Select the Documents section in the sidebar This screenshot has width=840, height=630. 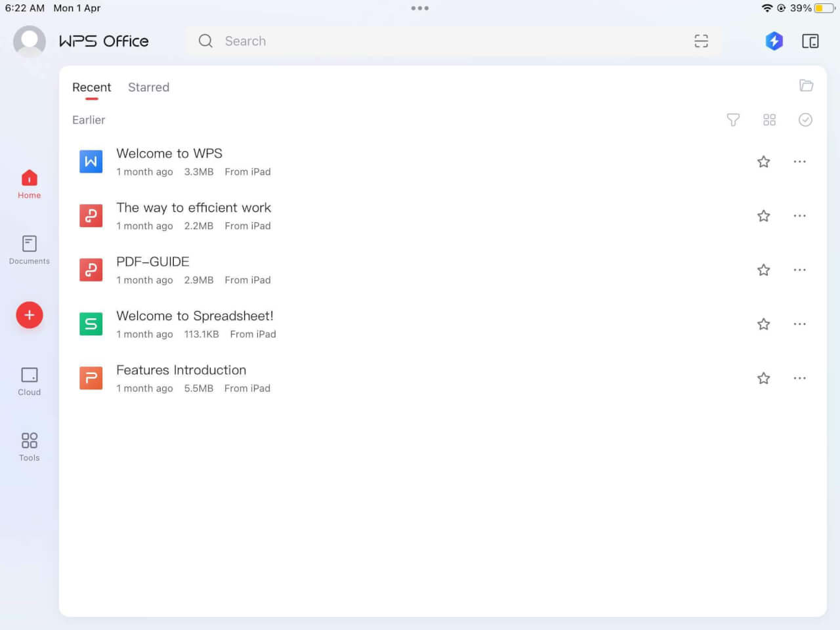pyautogui.click(x=29, y=249)
